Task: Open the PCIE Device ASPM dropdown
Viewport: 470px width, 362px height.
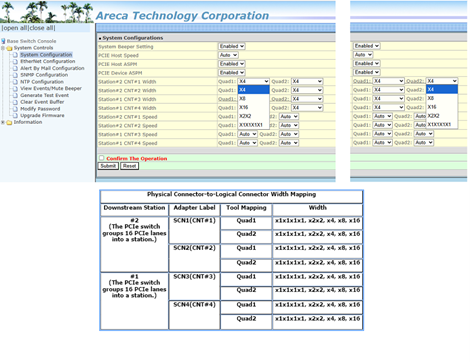Action: (232, 73)
